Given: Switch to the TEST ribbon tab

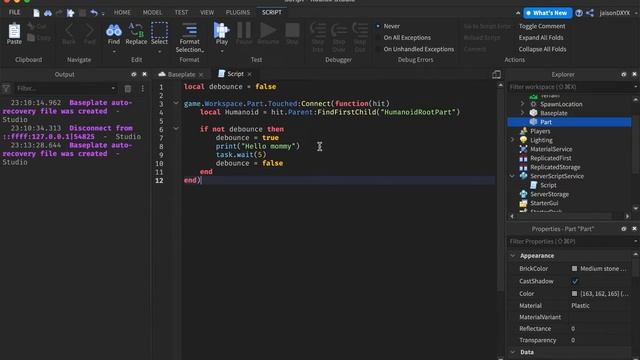Looking at the screenshot, I should [x=181, y=13].
